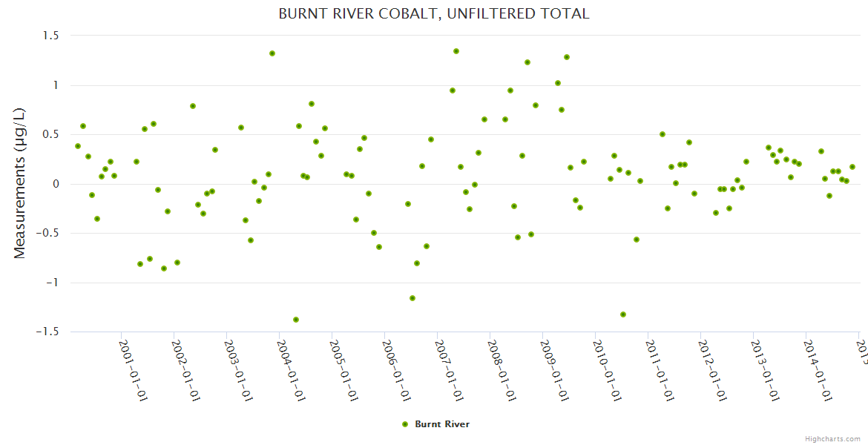This screenshot has height=445, width=868.
Task: Click the 1.5 y-axis tick label
Action: coord(52,36)
